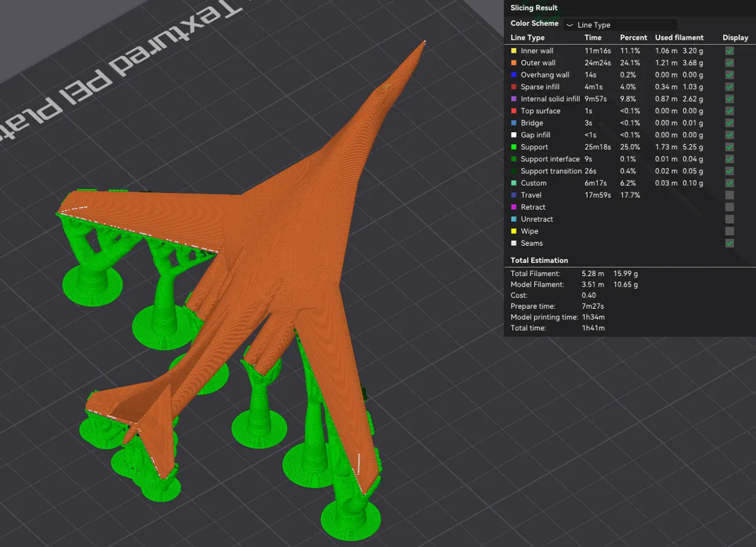Toggle Top surface display checkbox

[x=729, y=111]
